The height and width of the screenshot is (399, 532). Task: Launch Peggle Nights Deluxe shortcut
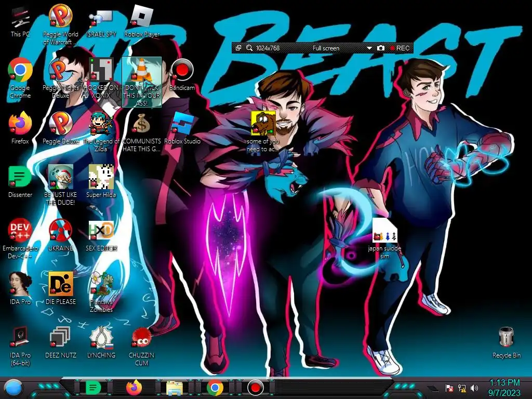pos(60,78)
